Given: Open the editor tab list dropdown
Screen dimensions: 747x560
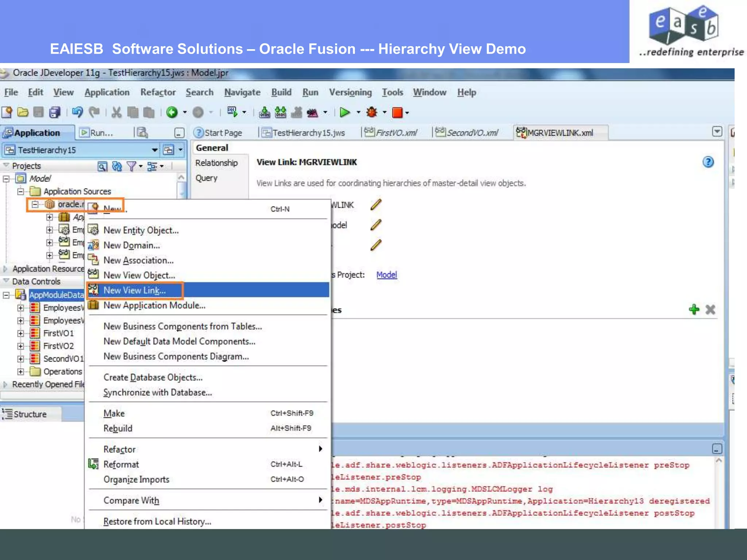Looking at the screenshot, I should [x=717, y=131].
